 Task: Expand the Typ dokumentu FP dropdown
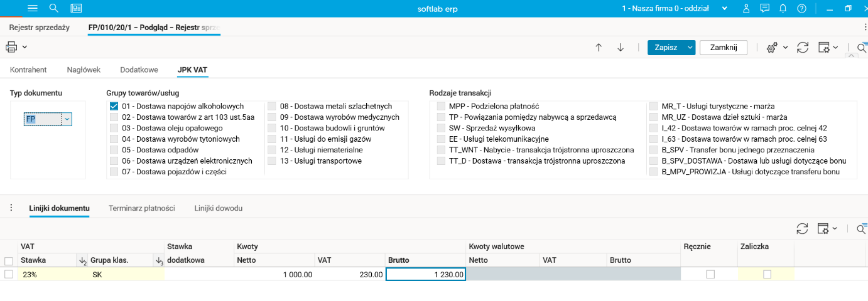pyautogui.click(x=67, y=119)
